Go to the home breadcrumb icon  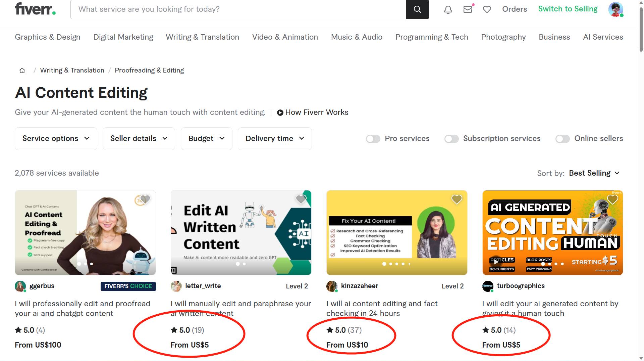22,70
